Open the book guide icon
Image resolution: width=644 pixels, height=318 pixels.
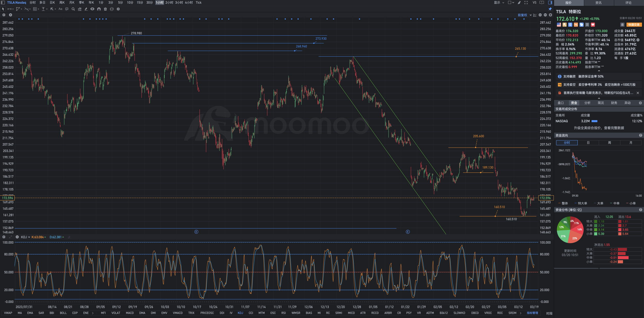[x=542, y=3]
